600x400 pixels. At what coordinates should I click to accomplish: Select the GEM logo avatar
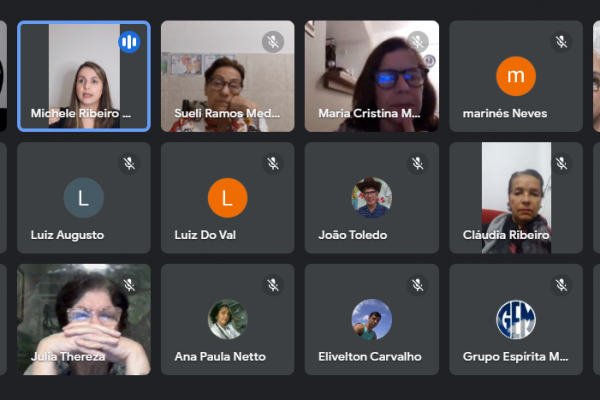516,319
